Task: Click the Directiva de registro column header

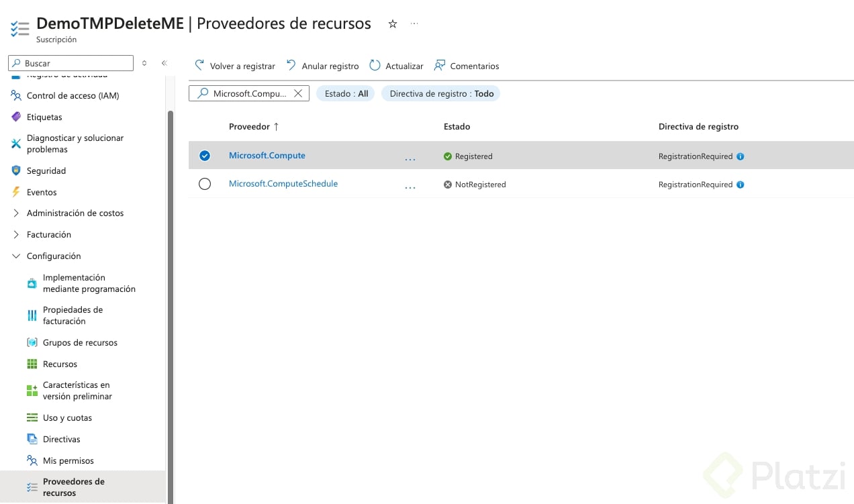Action: tap(698, 126)
